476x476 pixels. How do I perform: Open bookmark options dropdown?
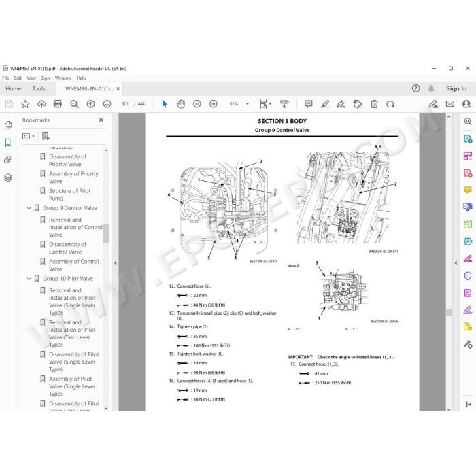[x=29, y=136]
